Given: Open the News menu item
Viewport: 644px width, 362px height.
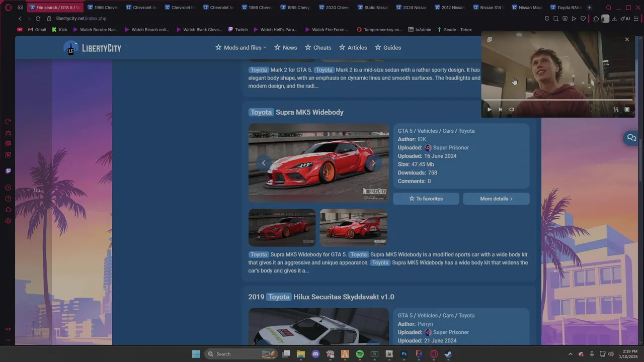Looking at the screenshot, I should [x=285, y=48].
